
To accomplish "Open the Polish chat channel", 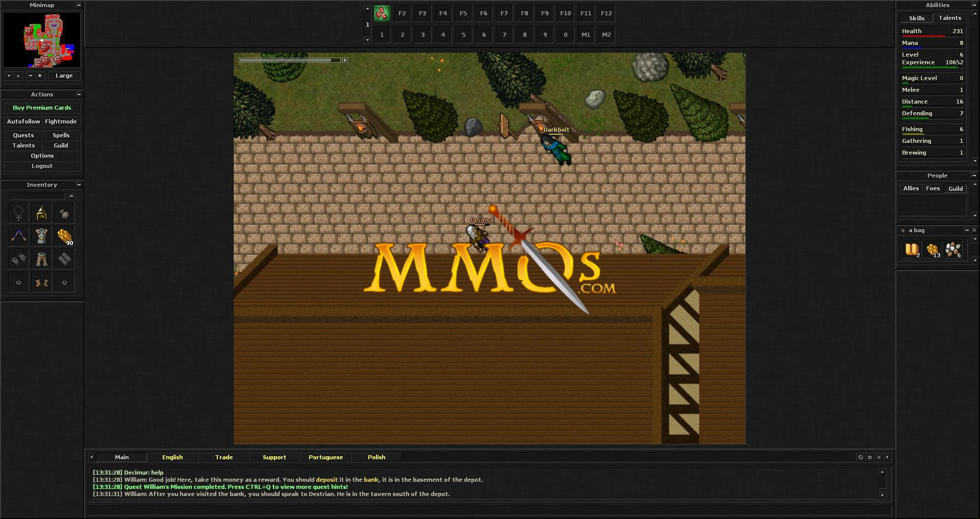I will point(376,457).
